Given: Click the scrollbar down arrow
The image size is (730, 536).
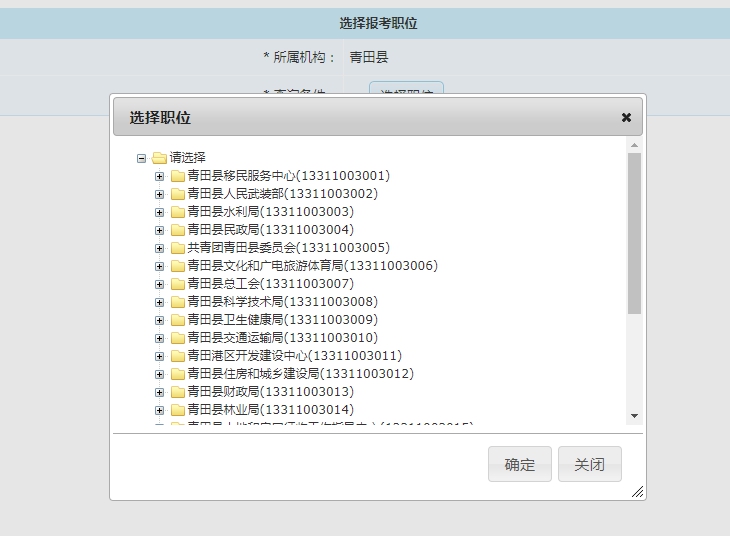Looking at the screenshot, I should [634, 415].
